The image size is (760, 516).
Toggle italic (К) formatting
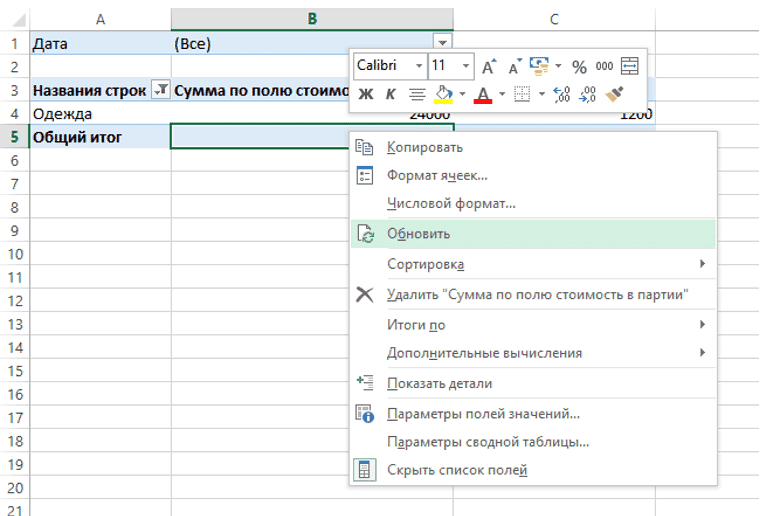(x=390, y=95)
